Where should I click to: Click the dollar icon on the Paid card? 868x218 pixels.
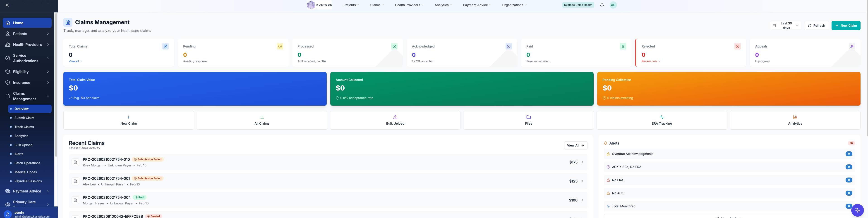[623, 46]
